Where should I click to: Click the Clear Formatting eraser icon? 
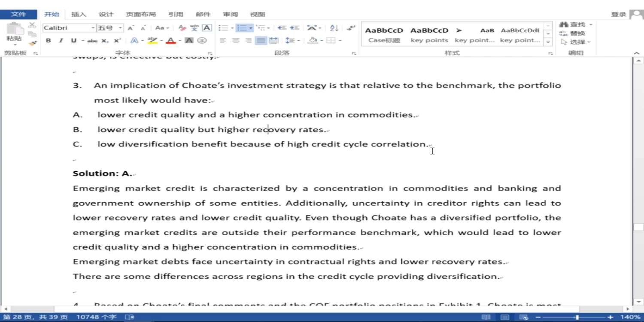(x=182, y=28)
